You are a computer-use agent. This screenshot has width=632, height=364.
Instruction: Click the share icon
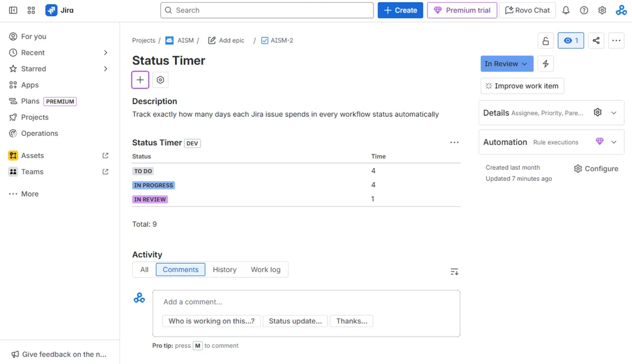(x=596, y=41)
